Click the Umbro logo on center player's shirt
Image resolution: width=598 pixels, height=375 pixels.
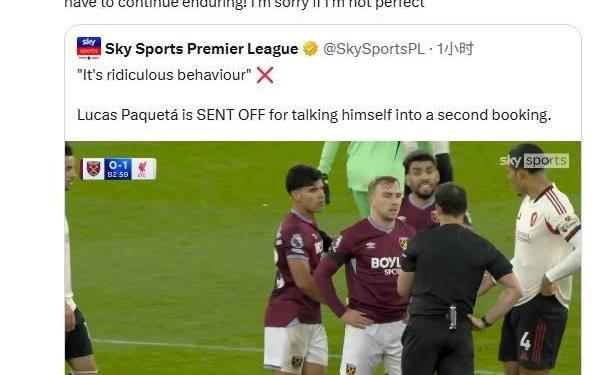370,245
